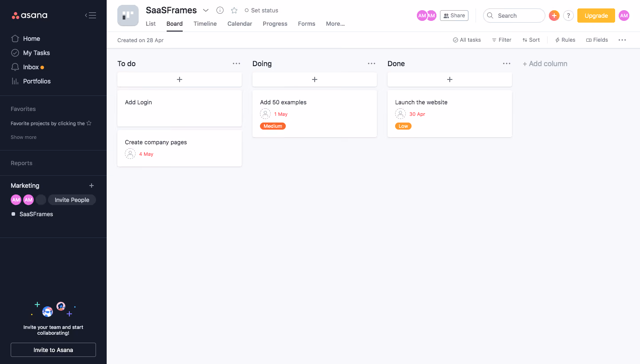Open the user profile avatar menu
Viewport: 640px width, 364px height.
[624, 16]
